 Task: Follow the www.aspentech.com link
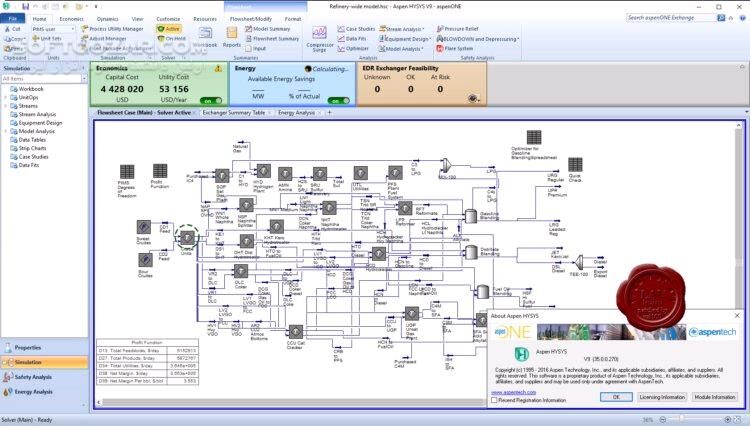point(512,392)
